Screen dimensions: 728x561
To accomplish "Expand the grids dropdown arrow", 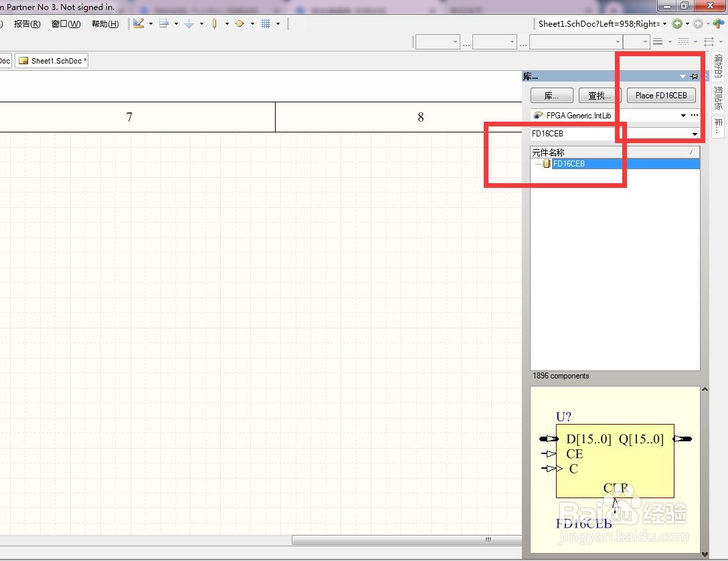I will click(278, 23).
